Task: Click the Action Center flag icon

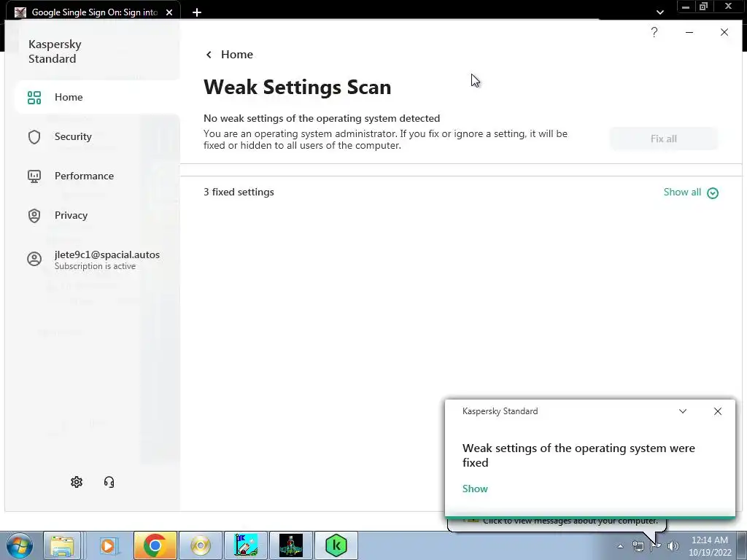Action: (x=656, y=546)
